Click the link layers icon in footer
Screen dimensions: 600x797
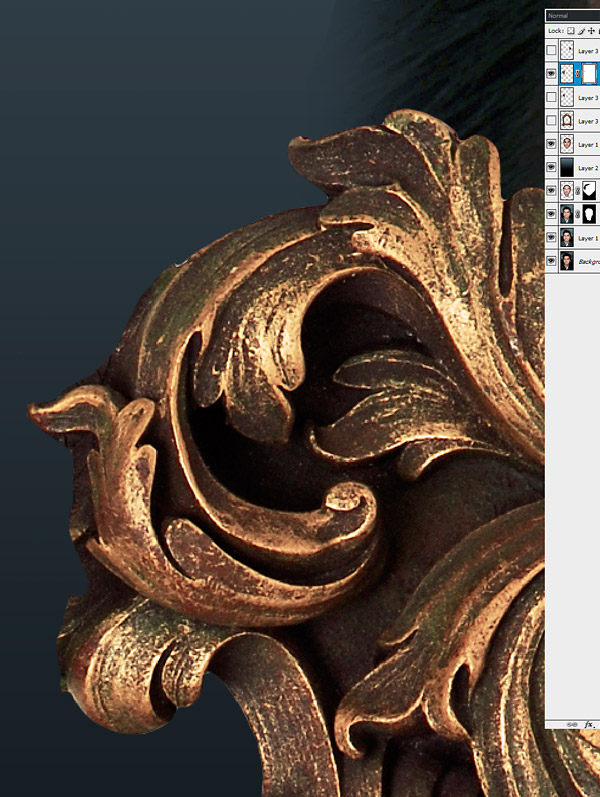point(572,724)
